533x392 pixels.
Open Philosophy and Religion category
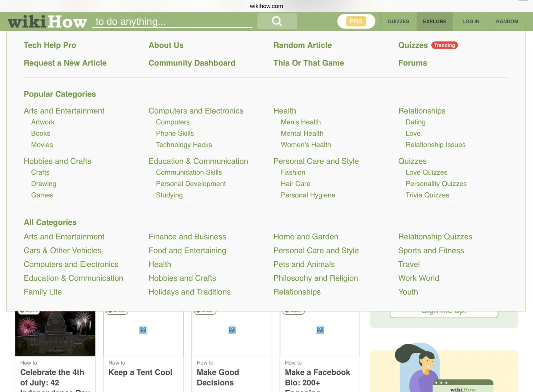pos(316,278)
